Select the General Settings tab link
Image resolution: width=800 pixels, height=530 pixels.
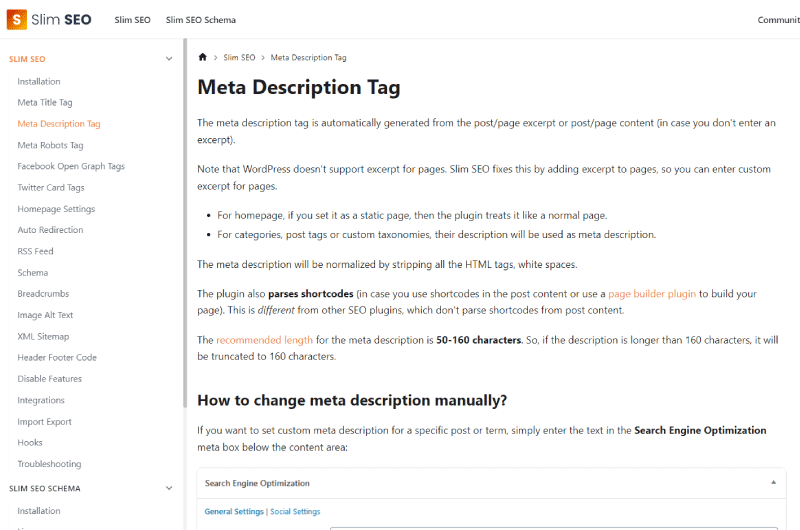[x=234, y=511]
